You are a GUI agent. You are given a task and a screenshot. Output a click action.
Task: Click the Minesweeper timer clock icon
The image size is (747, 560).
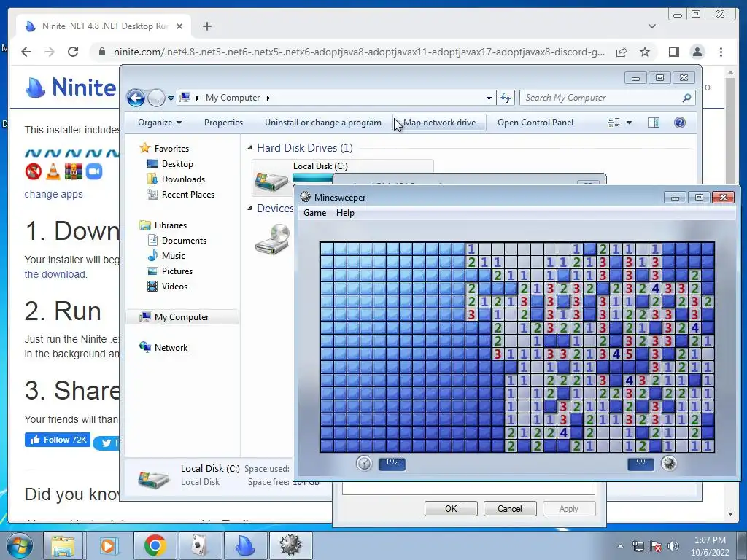(364, 463)
